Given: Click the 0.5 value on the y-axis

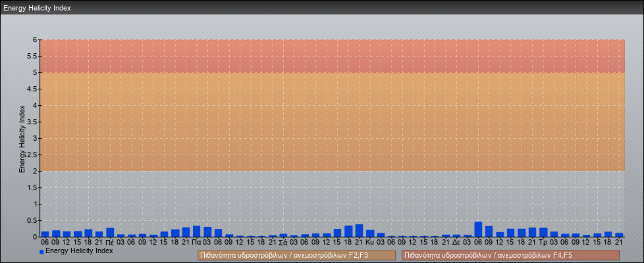Looking at the screenshot, I should (32, 220).
